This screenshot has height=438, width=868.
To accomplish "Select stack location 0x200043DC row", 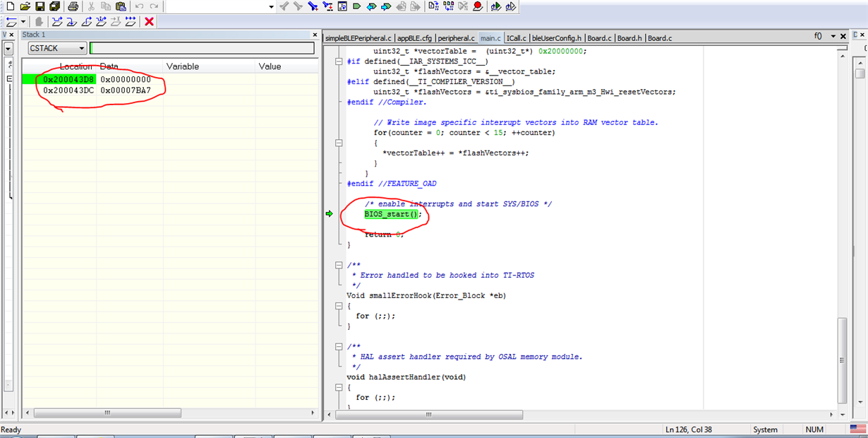I will pos(169,90).
